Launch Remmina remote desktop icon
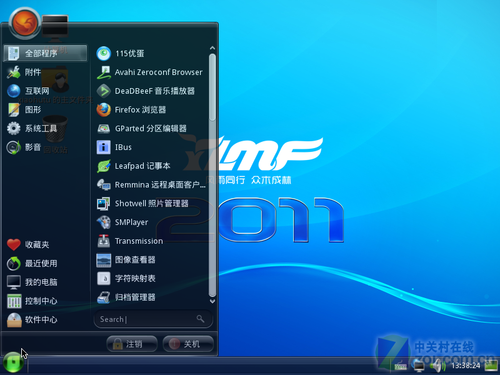Image resolution: width=500 pixels, height=375 pixels. [x=104, y=185]
